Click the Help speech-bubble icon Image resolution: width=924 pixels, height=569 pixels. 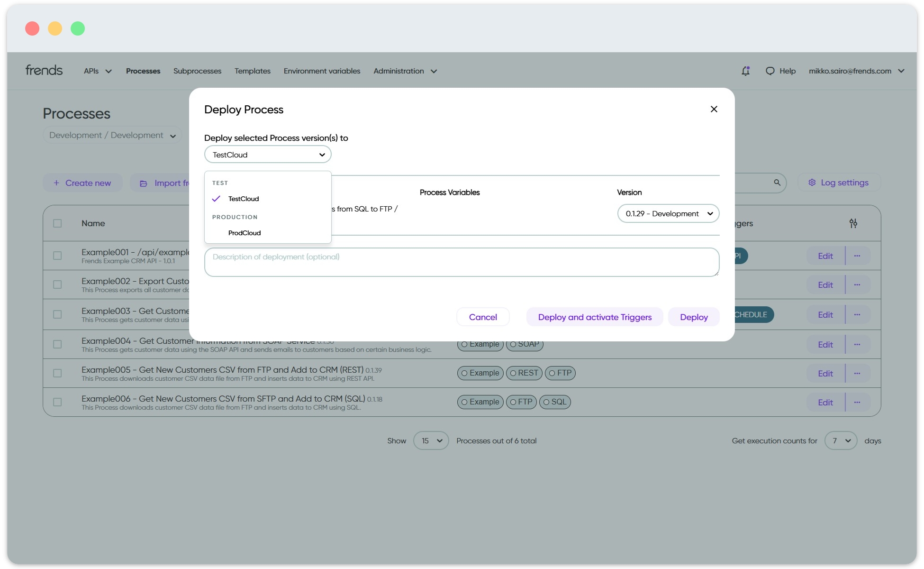pos(770,71)
